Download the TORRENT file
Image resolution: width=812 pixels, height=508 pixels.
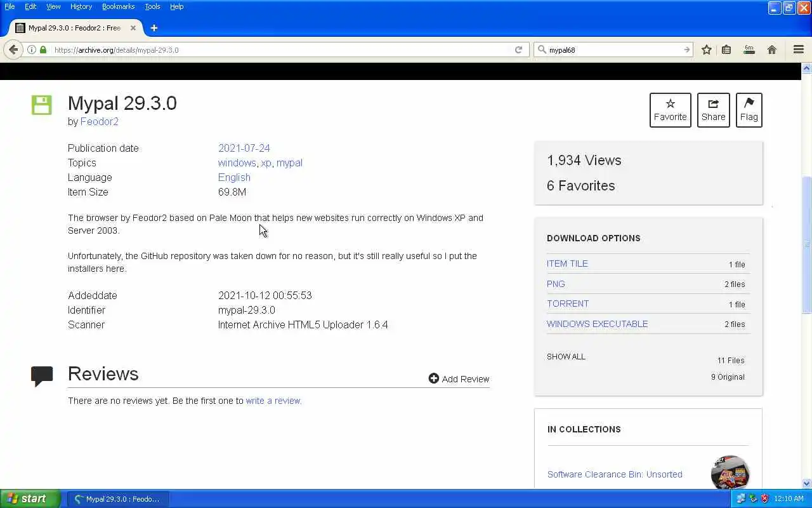click(568, 304)
